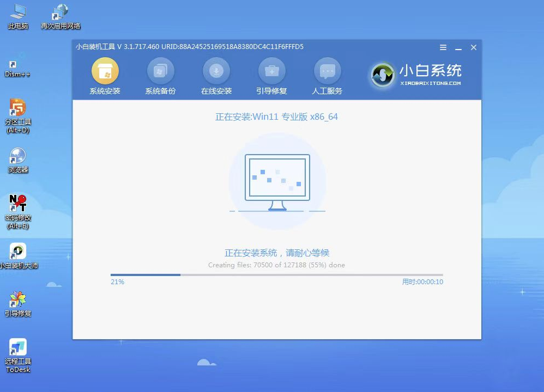Click the 21% progress label
Image resolution: width=544 pixels, height=392 pixels.
point(117,282)
